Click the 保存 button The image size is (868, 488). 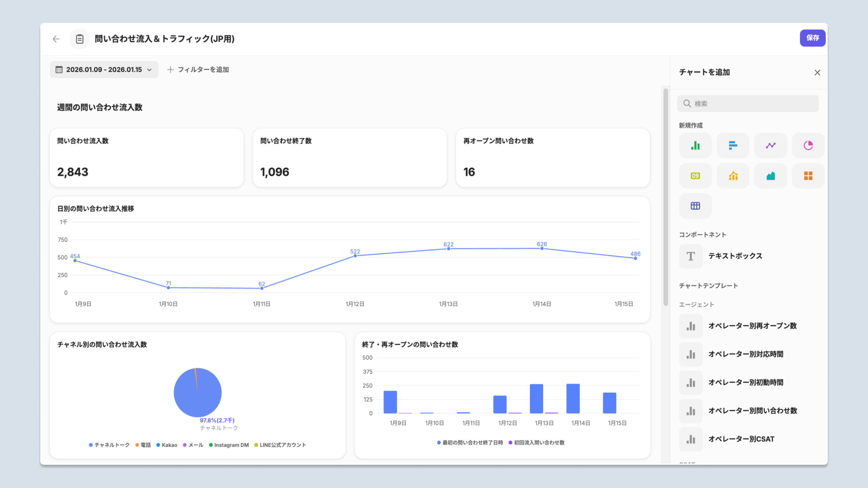coord(813,38)
